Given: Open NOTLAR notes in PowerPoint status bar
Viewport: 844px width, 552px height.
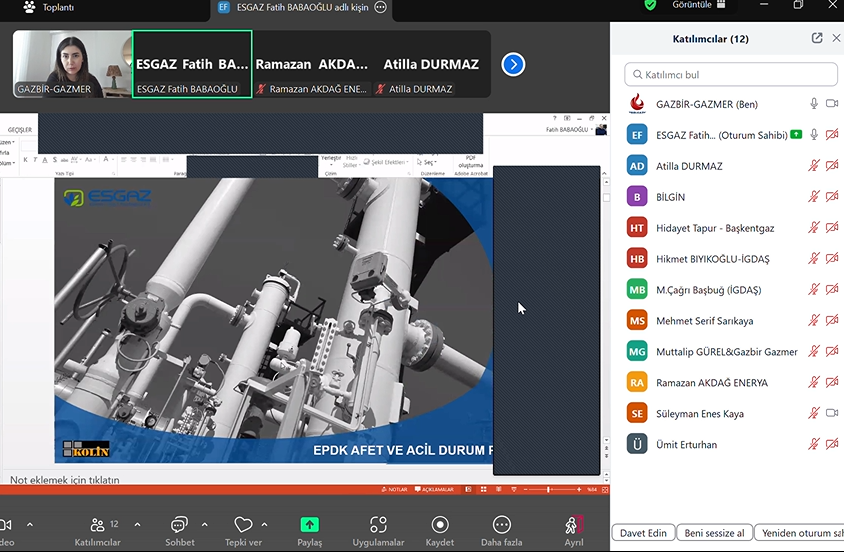Looking at the screenshot, I should pyautogui.click(x=395, y=490).
